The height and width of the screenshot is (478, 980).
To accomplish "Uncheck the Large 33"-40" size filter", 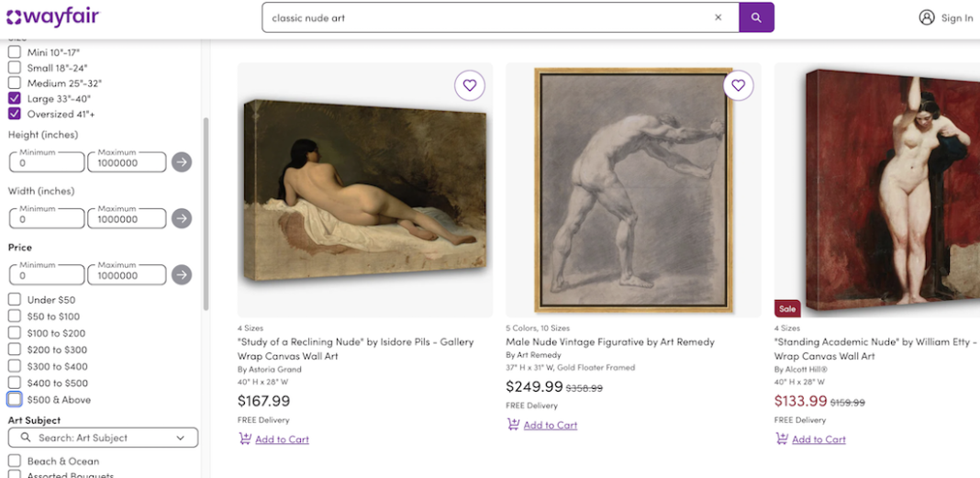I will (x=15, y=98).
